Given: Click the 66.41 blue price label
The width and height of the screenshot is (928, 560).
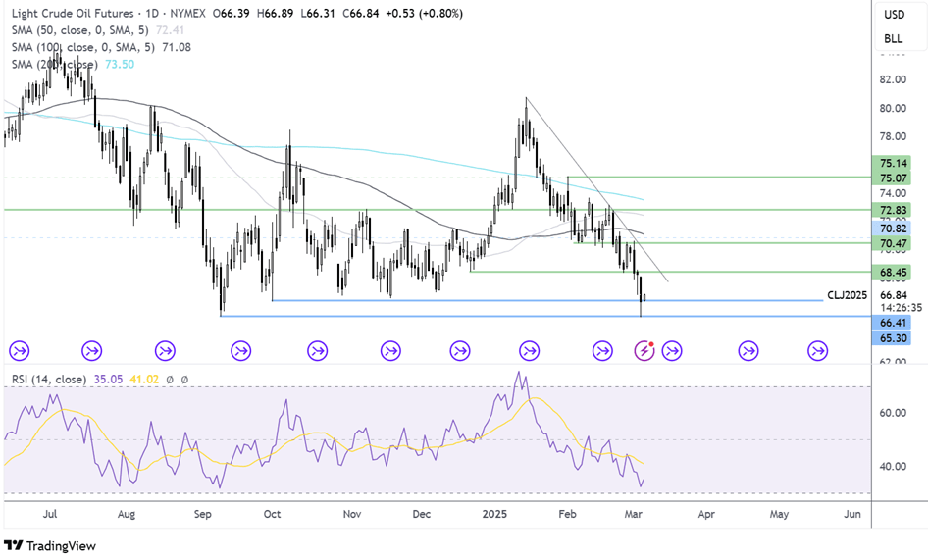Looking at the screenshot, I should [x=893, y=323].
